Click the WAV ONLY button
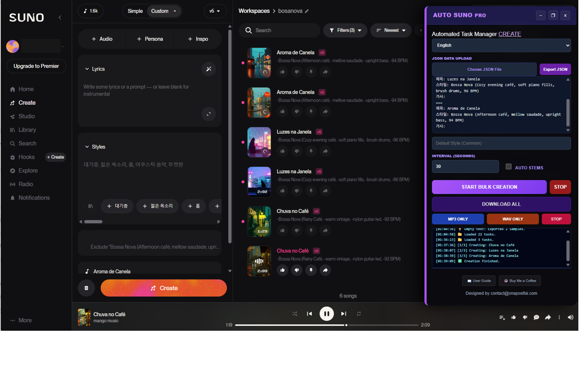This screenshot has width=588, height=368. click(x=513, y=219)
